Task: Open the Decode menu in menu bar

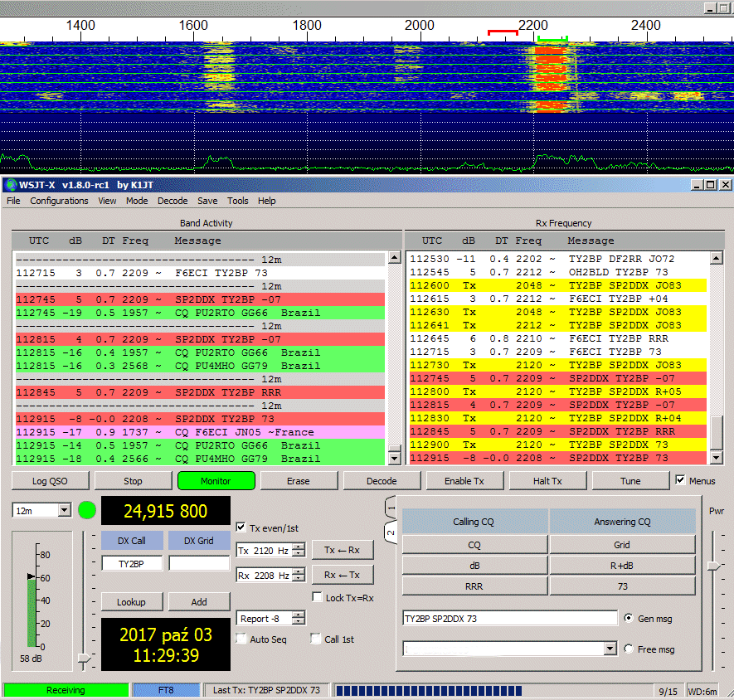Action: click(x=173, y=201)
